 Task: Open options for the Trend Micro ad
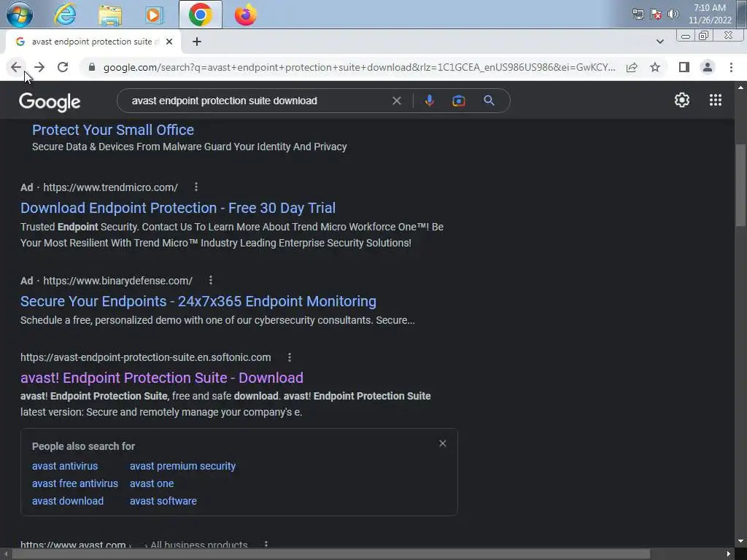[196, 187]
